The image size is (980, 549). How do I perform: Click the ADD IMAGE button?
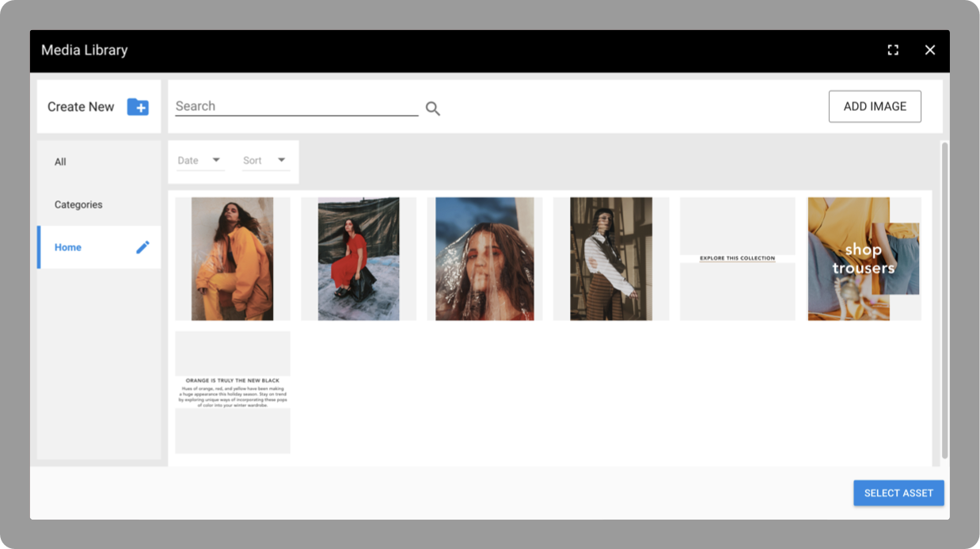pyautogui.click(x=875, y=106)
